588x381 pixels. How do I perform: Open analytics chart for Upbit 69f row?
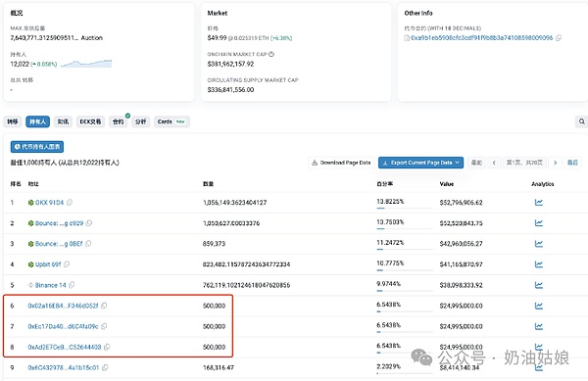point(538,264)
